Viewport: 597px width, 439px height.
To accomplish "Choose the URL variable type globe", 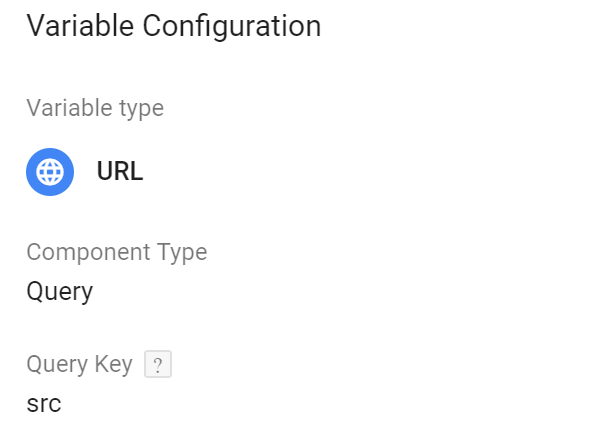I will [50, 172].
